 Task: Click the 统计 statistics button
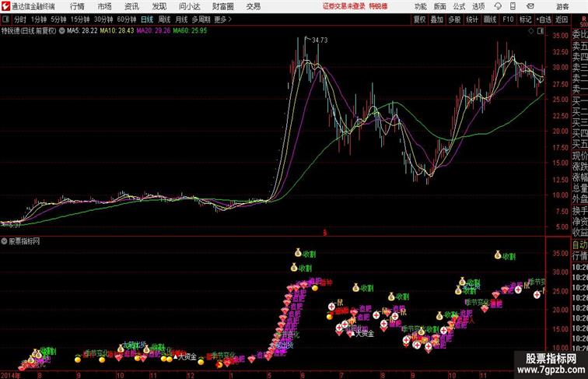(x=472, y=19)
